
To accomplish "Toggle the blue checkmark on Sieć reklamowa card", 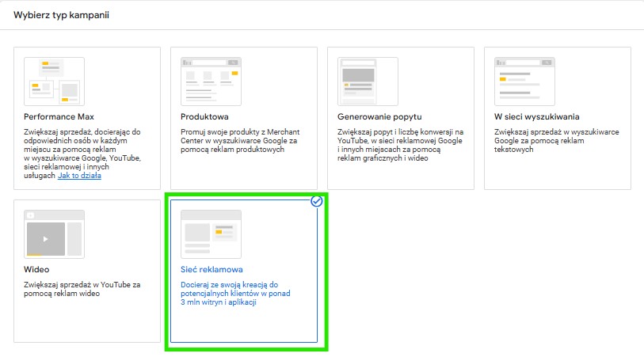I will 316,201.
